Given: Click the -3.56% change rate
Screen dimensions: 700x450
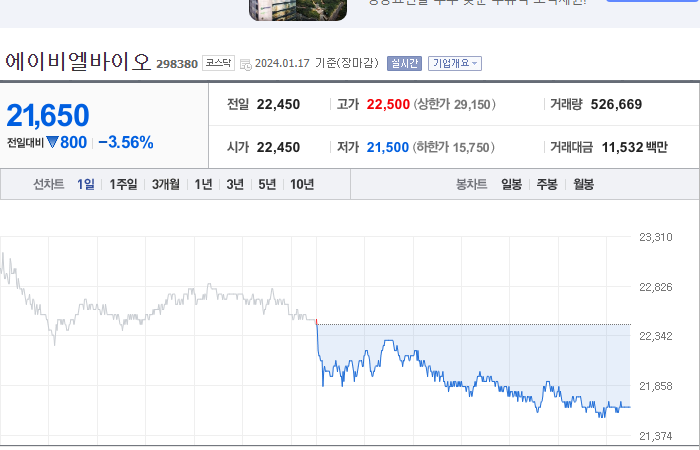Looking at the screenshot, I should pos(126,142).
